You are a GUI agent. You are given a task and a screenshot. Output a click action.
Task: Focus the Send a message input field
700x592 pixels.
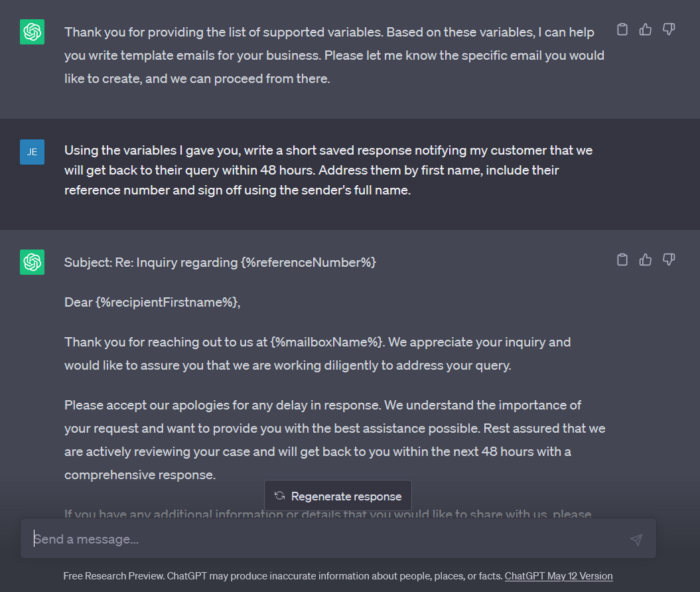[x=265, y=539]
